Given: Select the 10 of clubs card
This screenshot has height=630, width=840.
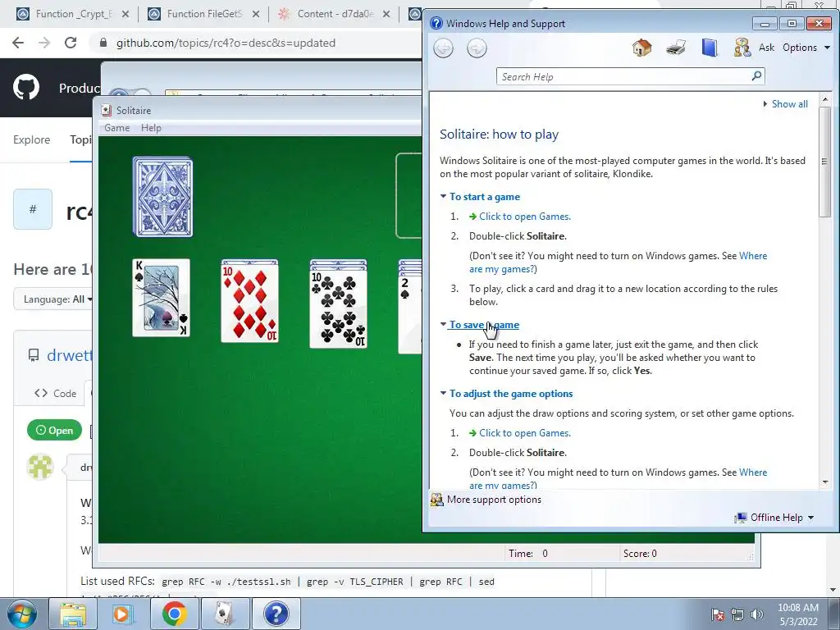Looking at the screenshot, I should [339, 308].
